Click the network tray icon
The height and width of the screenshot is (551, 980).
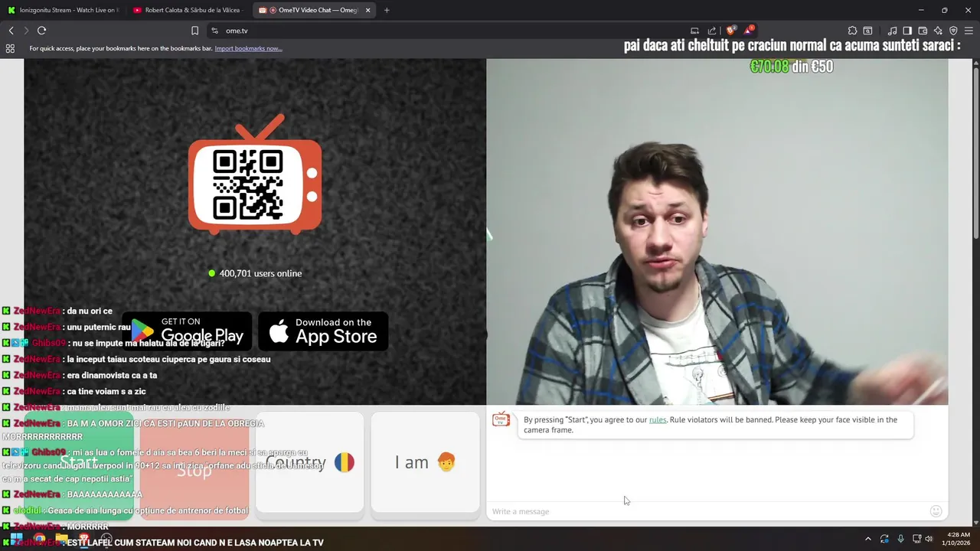[x=916, y=539]
